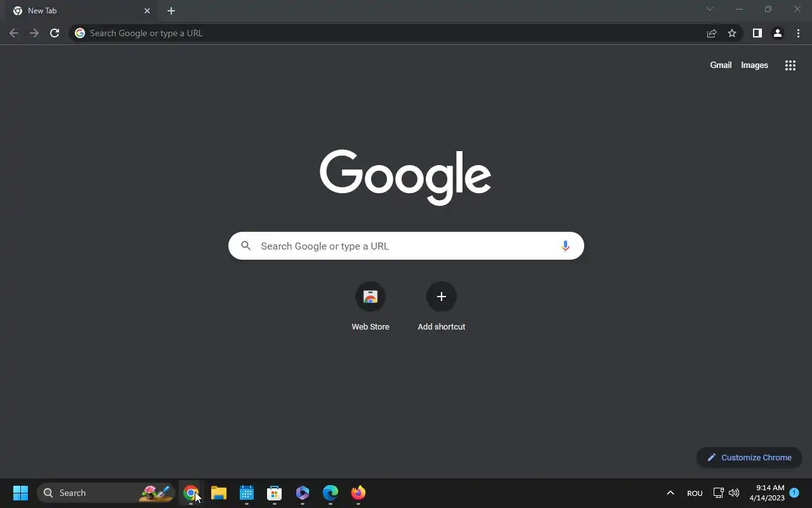Open the purple arrow app in taskbar
This screenshot has width=812, height=508.
pyautogui.click(x=303, y=493)
